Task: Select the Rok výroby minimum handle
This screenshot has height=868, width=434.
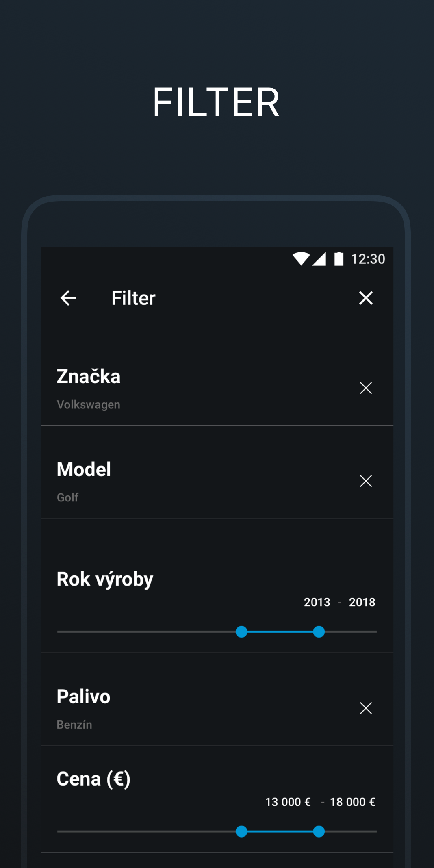Action: click(x=241, y=631)
